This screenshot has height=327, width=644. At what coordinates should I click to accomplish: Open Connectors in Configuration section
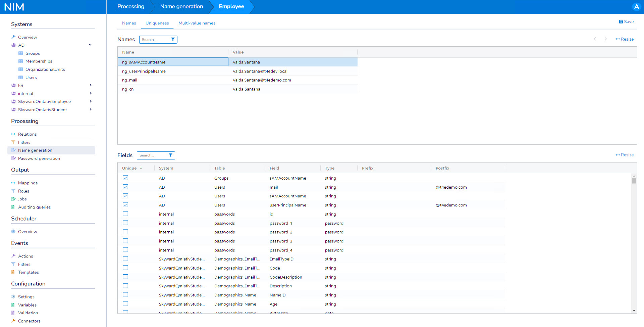pyautogui.click(x=29, y=321)
